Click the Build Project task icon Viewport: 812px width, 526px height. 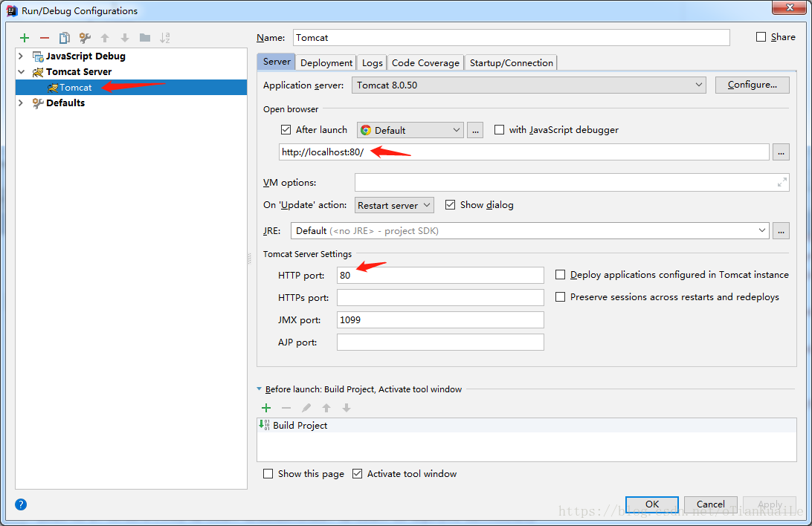coord(264,425)
